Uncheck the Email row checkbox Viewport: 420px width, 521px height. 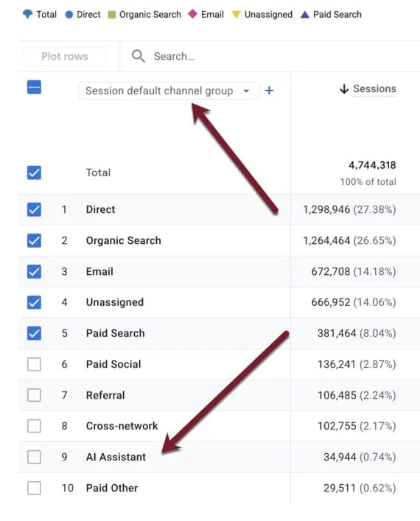click(x=34, y=271)
